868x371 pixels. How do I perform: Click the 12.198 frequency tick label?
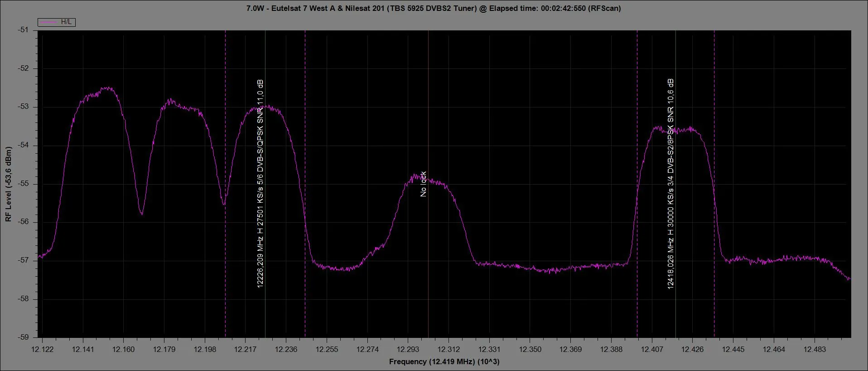click(205, 349)
